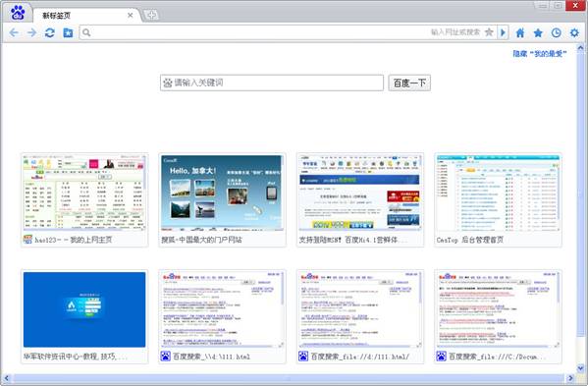Open the 支持登陆MSN 百度Hi thumbnail
This screenshot has width=588, height=386.
(360, 193)
